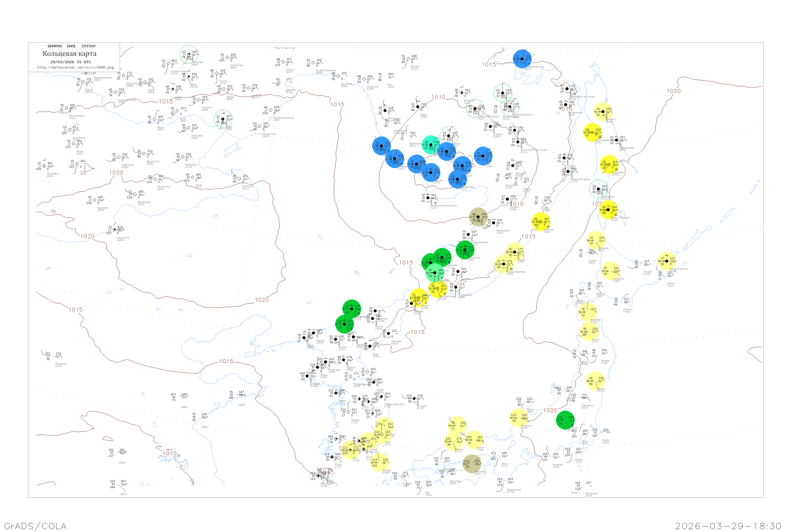Click the GrADS/COLA label at bottom left
The width and height of the screenshot is (798, 532).
click(x=35, y=526)
